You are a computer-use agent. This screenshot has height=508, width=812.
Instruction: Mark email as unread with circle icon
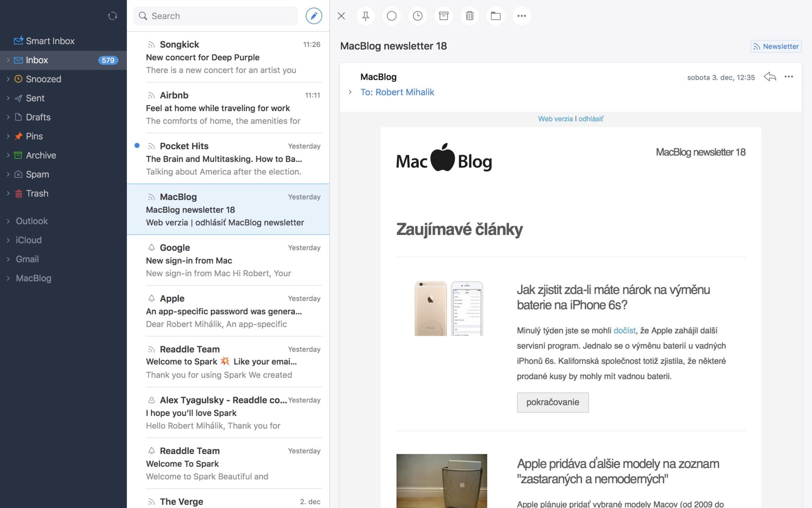tap(392, 16)
